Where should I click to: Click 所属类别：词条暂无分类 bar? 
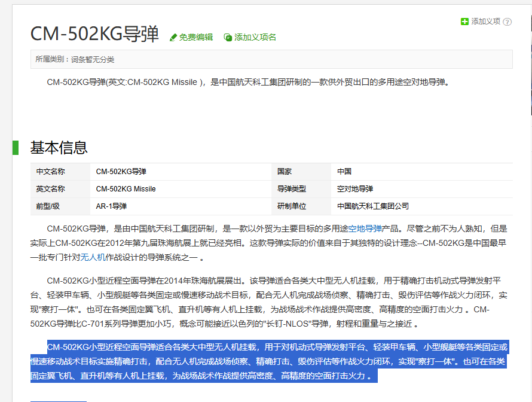click(271, 59)
